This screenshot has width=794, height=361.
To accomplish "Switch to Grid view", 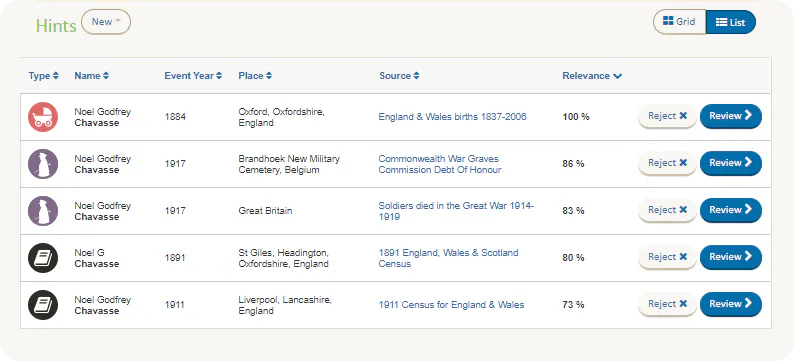I will tap(679, 22).
